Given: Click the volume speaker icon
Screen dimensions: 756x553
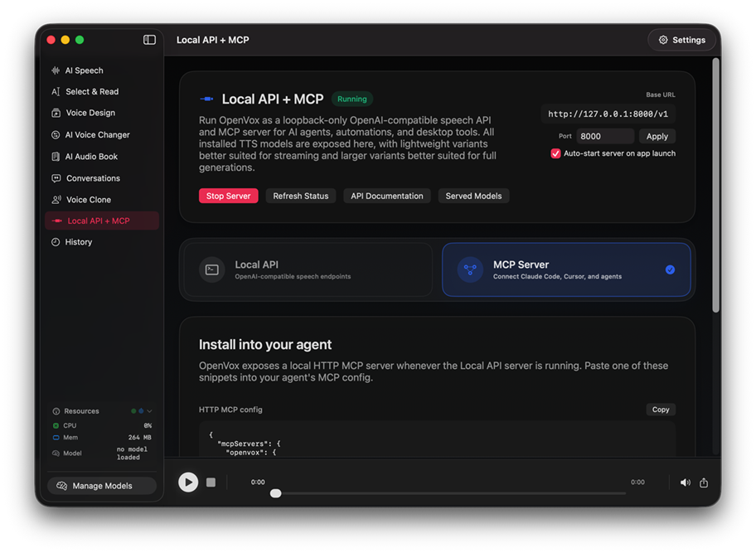Looking at the screenshot, I should click(685, 483).
